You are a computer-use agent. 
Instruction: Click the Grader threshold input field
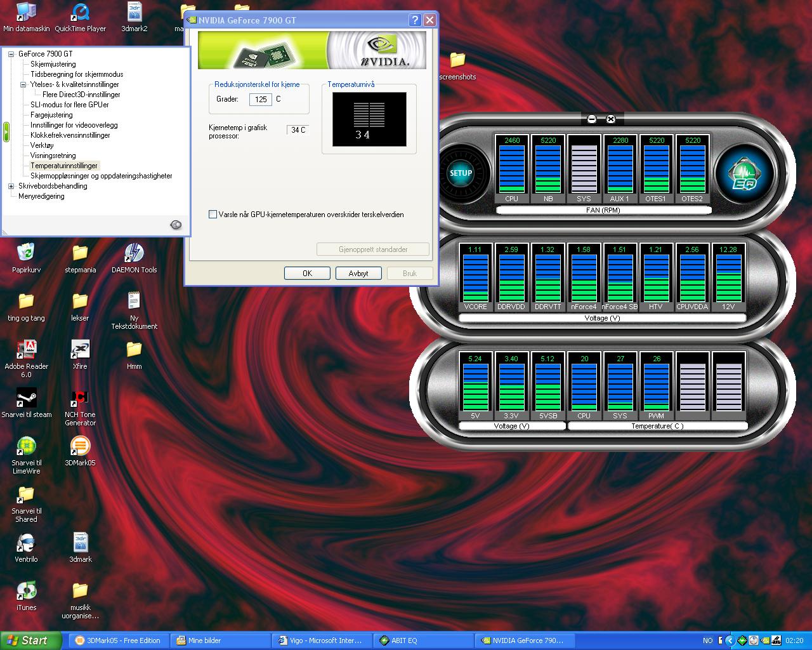(x=261, y=100)
